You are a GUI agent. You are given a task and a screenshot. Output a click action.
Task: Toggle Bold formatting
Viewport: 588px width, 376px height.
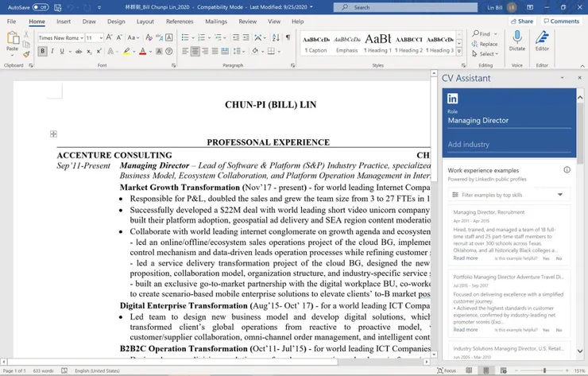[42, 51]
